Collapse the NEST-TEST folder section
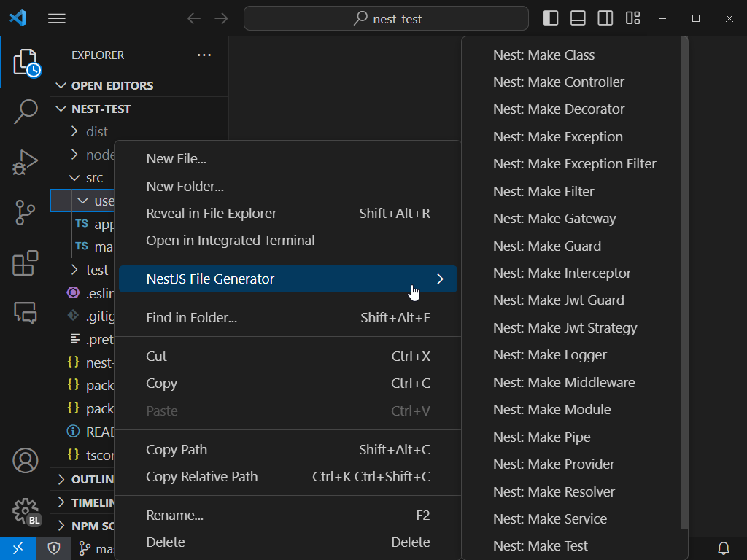This screenshot has height=560, width=747. tap(139, 109)
